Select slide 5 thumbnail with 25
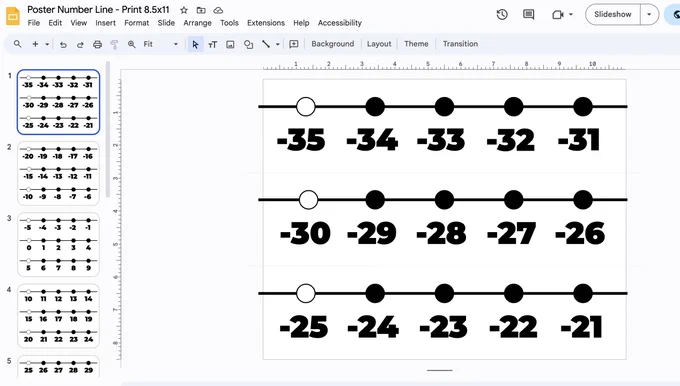The width and height of the screenshot is (680, 386). point(59,366)
